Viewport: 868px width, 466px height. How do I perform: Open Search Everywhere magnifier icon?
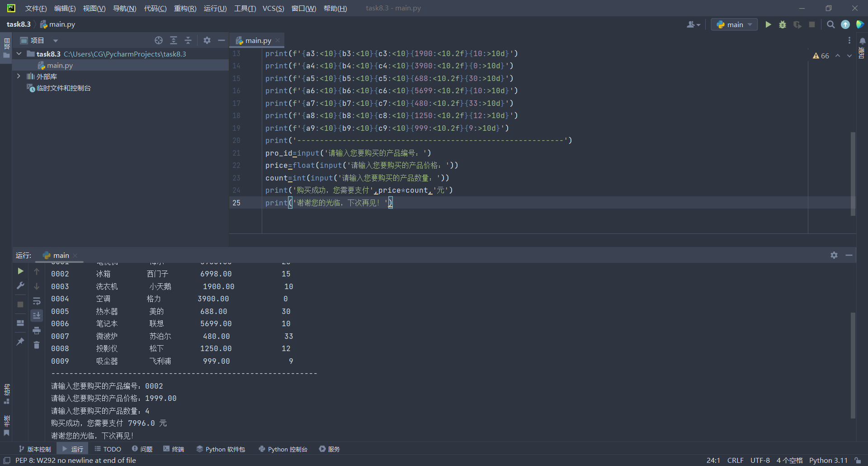[830, 24]
